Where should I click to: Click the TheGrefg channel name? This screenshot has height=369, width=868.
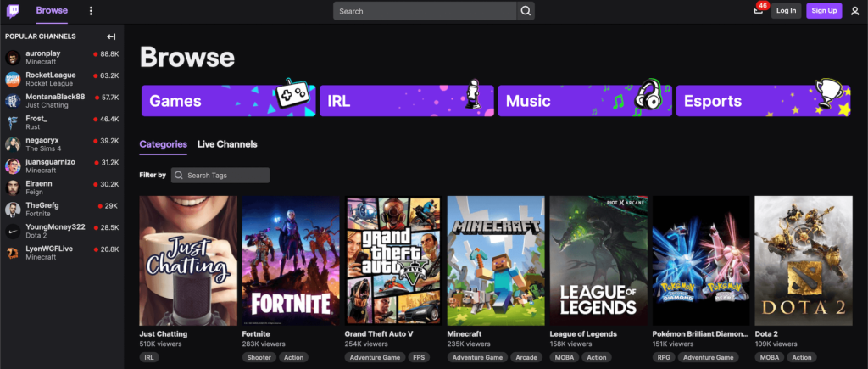(42, 205)
